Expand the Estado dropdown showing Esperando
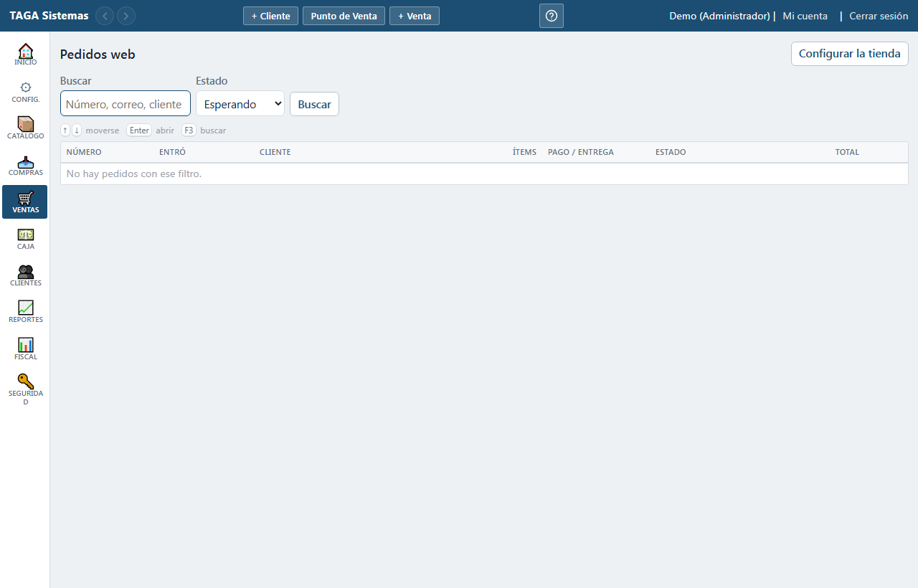This screenshot has width=918, height=588. [240, 104]
